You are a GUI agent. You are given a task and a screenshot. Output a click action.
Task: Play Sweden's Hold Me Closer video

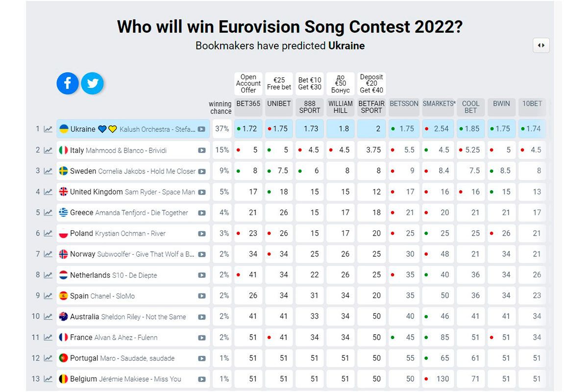point(201,171)
